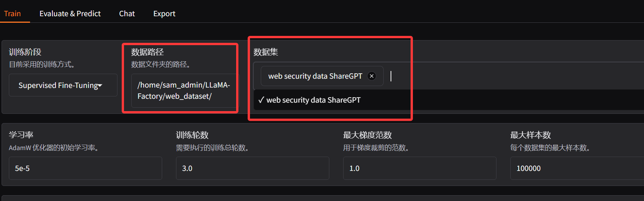The height and width of the screenshot is (201, 644).
Task: Open the Supervised Fine-Tuning dropdown arrow
Action: pyautogui.click(x=100, y=86)
